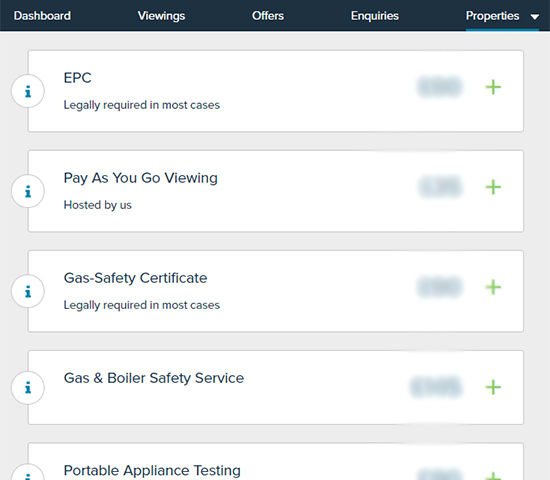Screen dimensions: 550x480
Task: Open info for Pay As You Go Viewing
Action: pyautogui.click(x=28, y=191)
